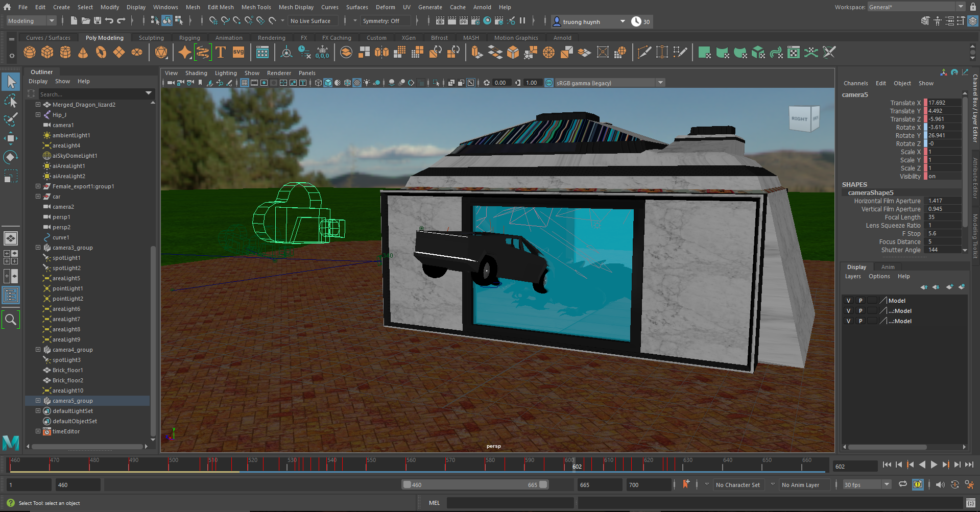980x512 pixels.
Task: Toggle Auto Keyframe near the timeline
Action: click(919, 484)
